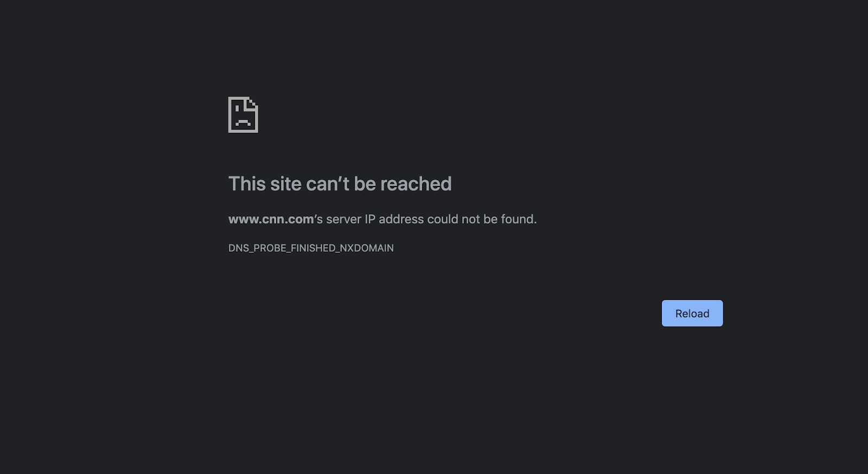The height and width of the screenshot is (474, 868).
Task: Click the sad face's frowning mouth
Action: click(x=242, y=123)
